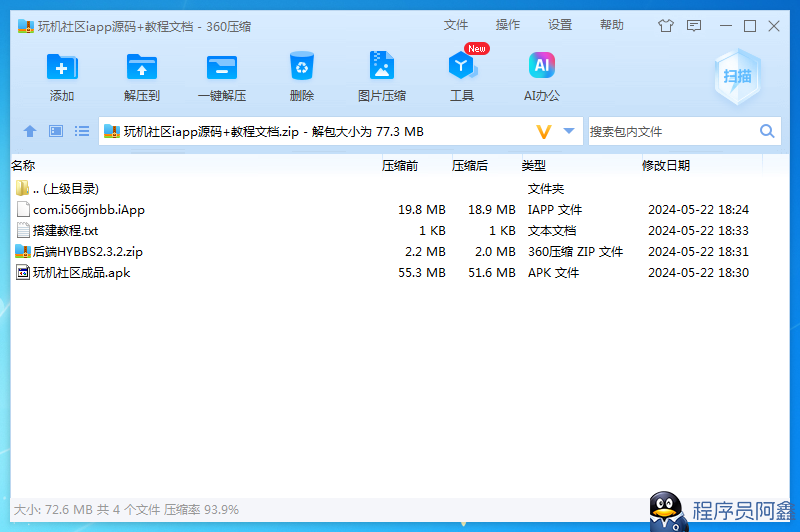Click the 360压缩 app icon in title bar
Image resolution: width=800 pixels, height=532 pixels.
[x=26, y=26]
